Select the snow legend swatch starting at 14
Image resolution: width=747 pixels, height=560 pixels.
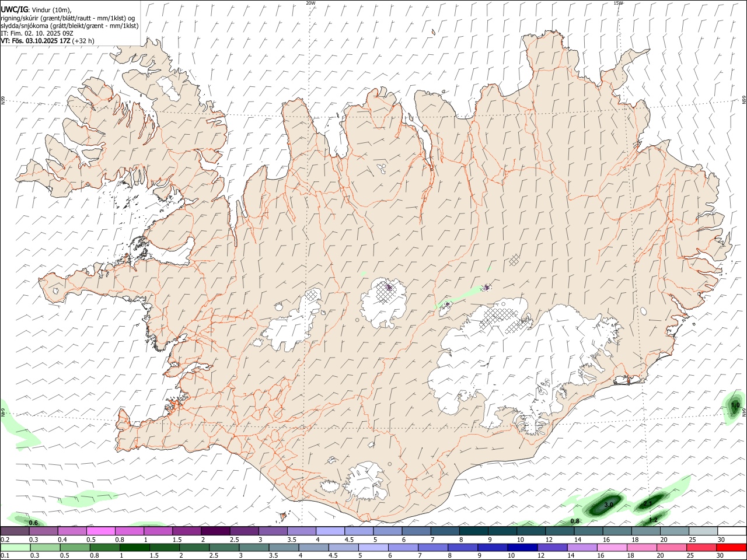pyautogui.click(x=588, y=531)
